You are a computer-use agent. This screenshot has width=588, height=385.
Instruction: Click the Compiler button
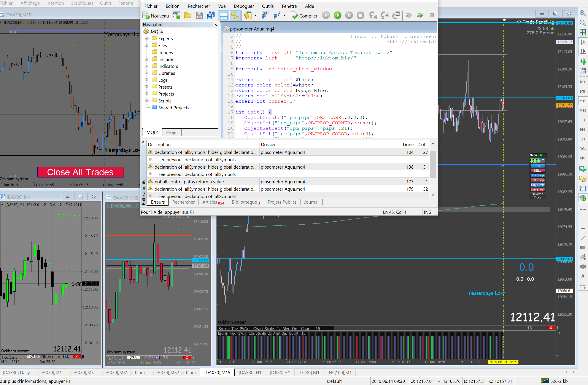304,16
